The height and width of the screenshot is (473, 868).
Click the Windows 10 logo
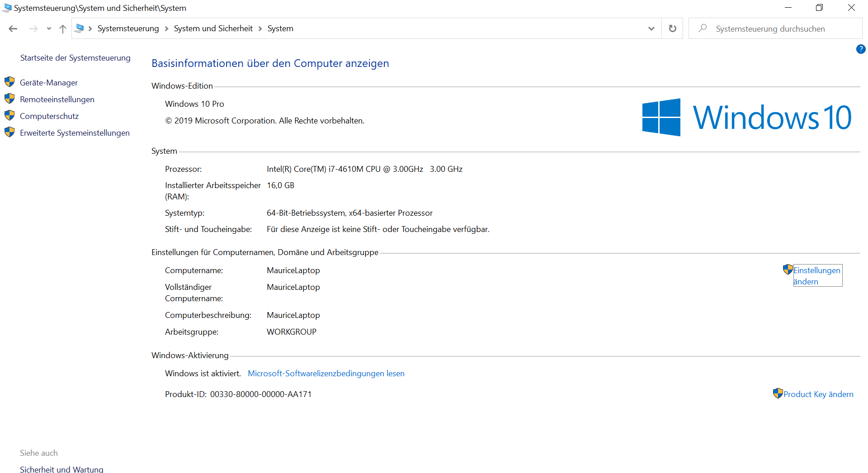pyautogui.click(x=747, y=118)
